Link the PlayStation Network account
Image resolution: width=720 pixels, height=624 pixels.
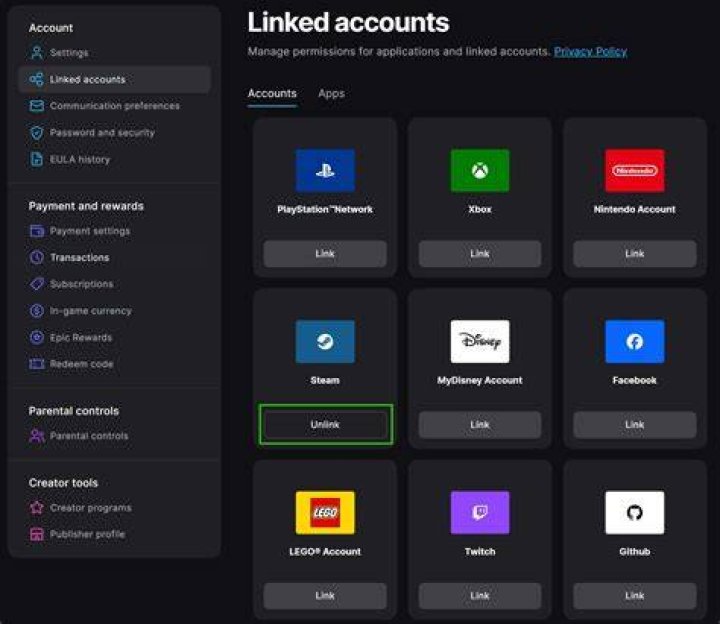coord(325,253)
